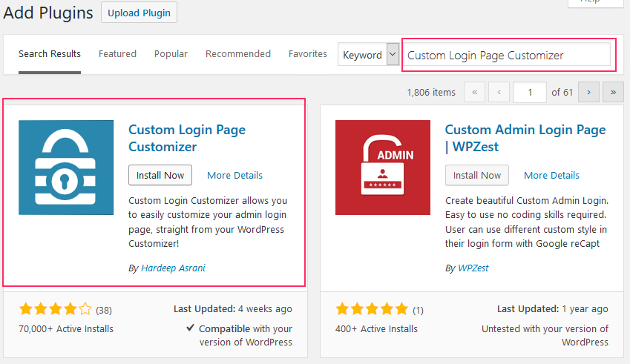Click the Custom Login Customizer description text
The image size is (630, 364).
(x=208, y=222)
